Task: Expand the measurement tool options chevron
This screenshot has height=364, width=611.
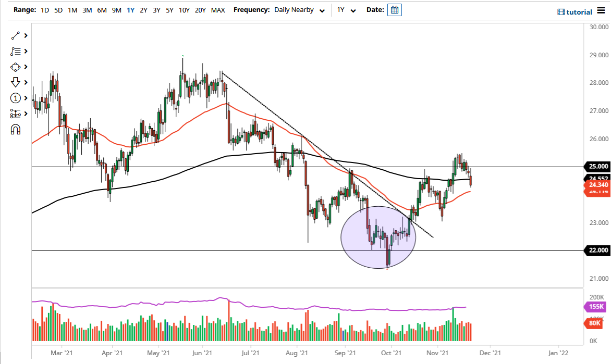Action: [26, 114]
